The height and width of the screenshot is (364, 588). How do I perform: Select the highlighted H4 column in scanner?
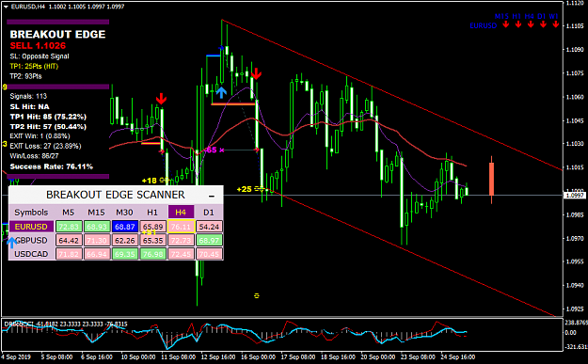tap(181, 213)
